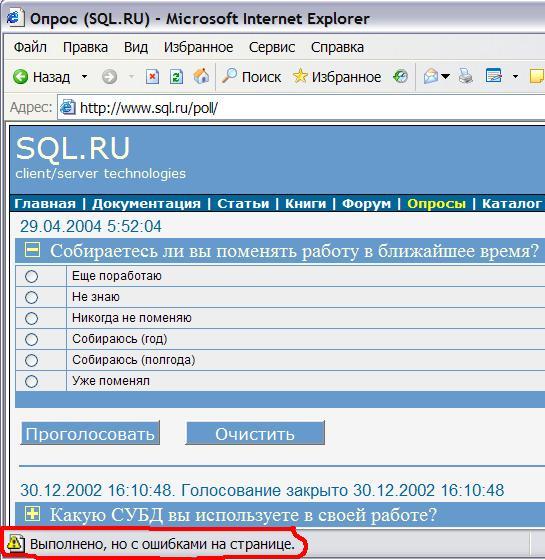Select radio 'Собираюсь (год)'
545x560 pixels.
tap(31, 339)
